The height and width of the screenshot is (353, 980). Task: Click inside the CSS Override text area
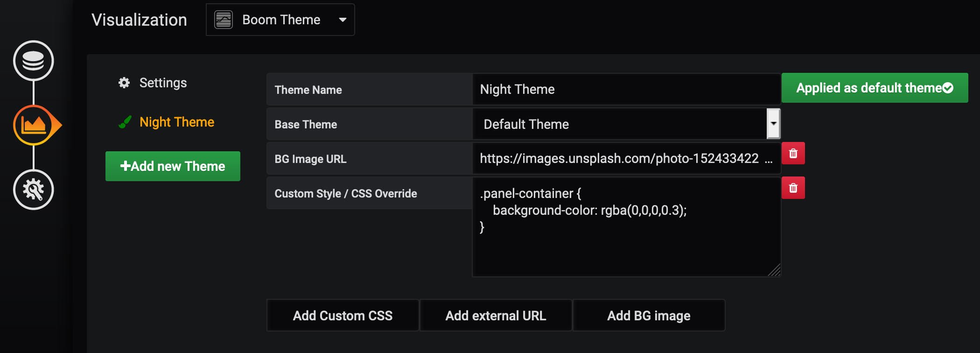coord(626,247)
